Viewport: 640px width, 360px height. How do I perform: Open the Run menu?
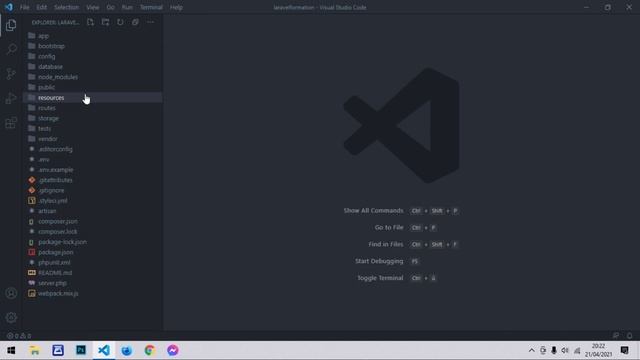127,7
